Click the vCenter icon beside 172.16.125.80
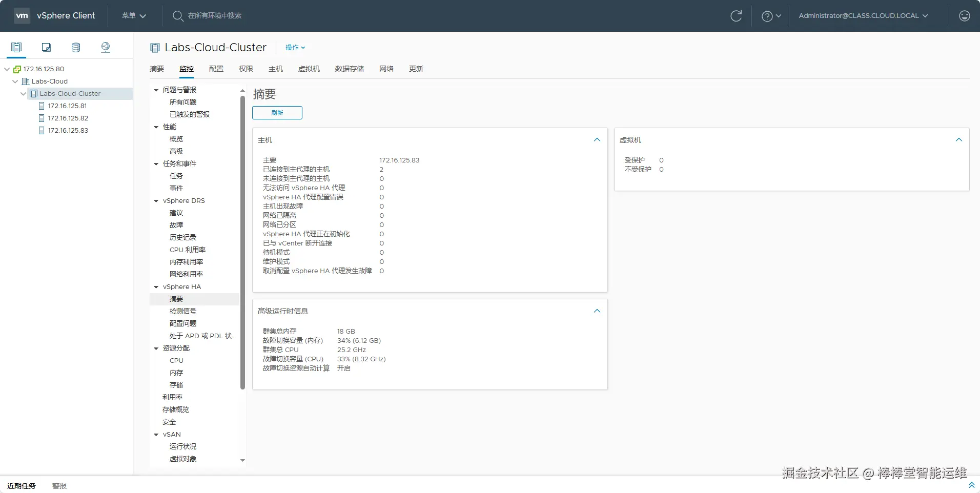This screenshot has width=980, height=493. [17, 69]
